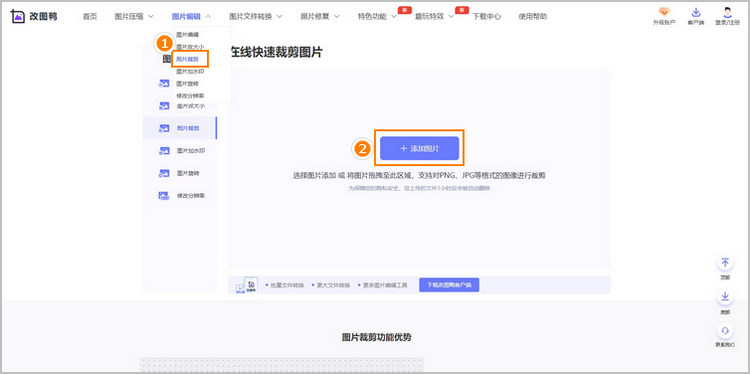Image resolution: width=750 pixels, height=374 pixels.
Task: Click the 在线快速裁剪图片 heading
Action: [x=276, y=53]
